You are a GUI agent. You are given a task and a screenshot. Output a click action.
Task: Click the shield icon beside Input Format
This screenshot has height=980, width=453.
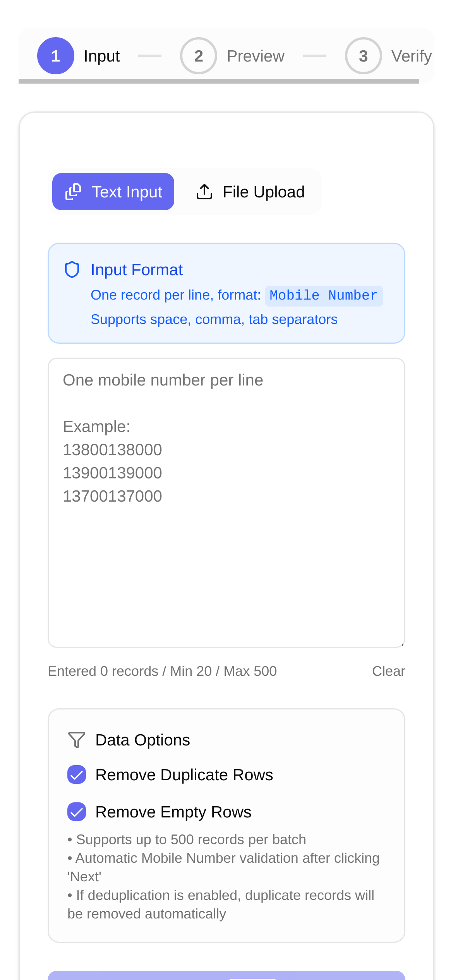tap(72, 270)
